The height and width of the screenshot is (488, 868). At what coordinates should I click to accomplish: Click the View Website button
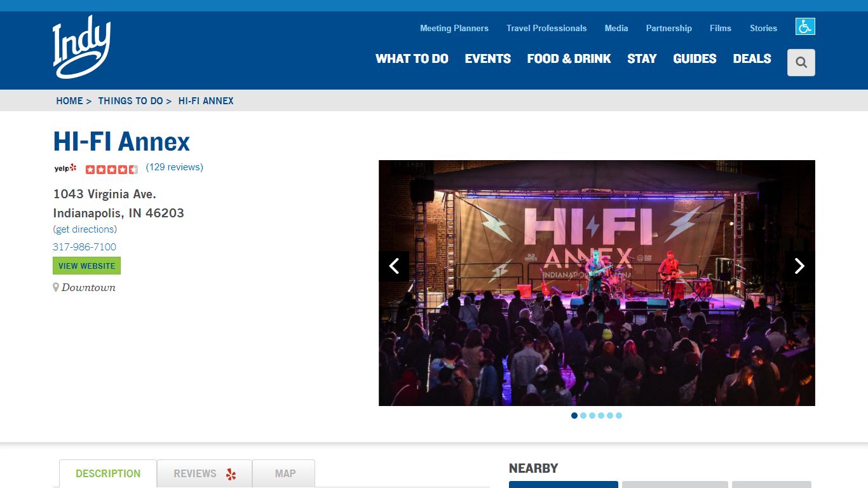[87, 266]
